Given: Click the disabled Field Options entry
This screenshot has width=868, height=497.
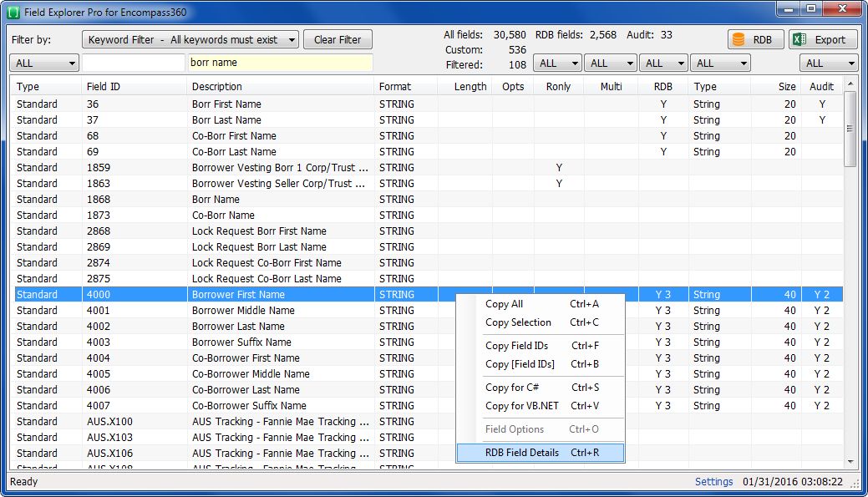Looking at the screenshot, I should [x=541, y=429].
